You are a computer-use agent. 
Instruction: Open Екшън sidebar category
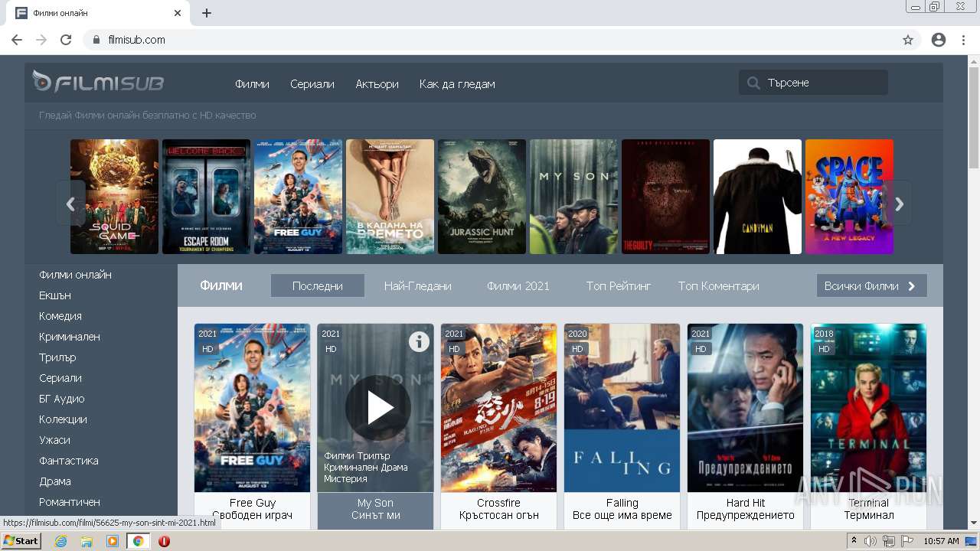click(55, 295)
